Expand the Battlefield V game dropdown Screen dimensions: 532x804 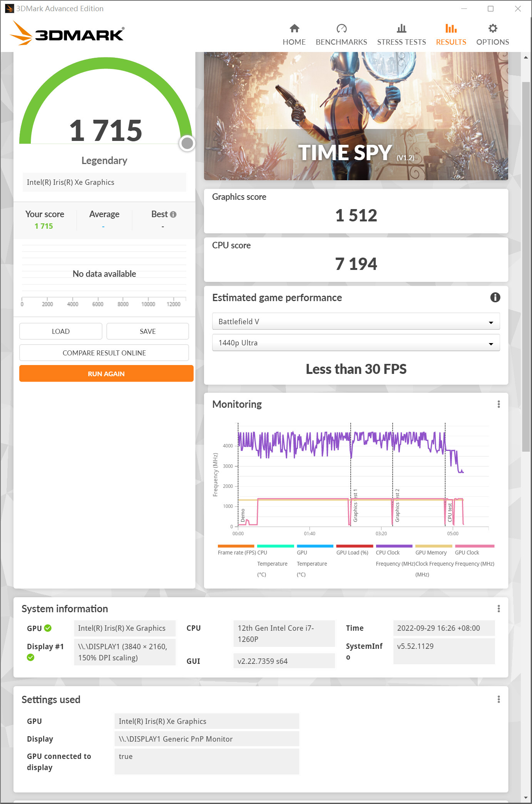click(x=356, y=322)
